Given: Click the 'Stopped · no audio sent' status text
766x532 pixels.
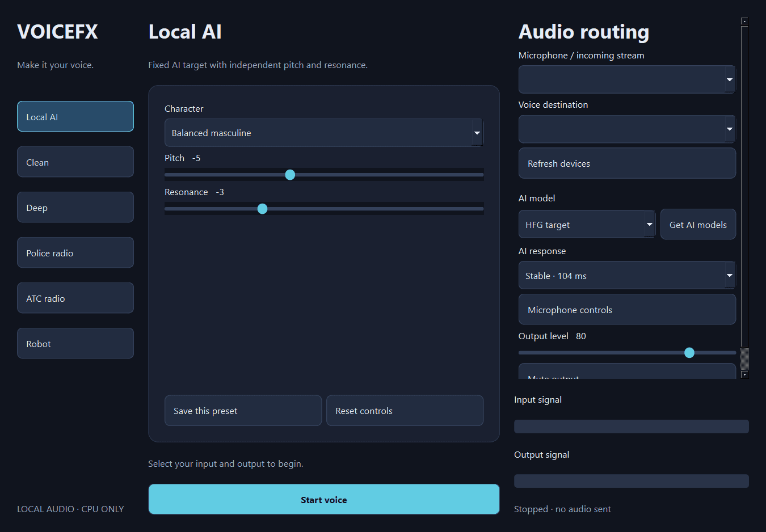Looking at the screenshot, I should [562, 509].
